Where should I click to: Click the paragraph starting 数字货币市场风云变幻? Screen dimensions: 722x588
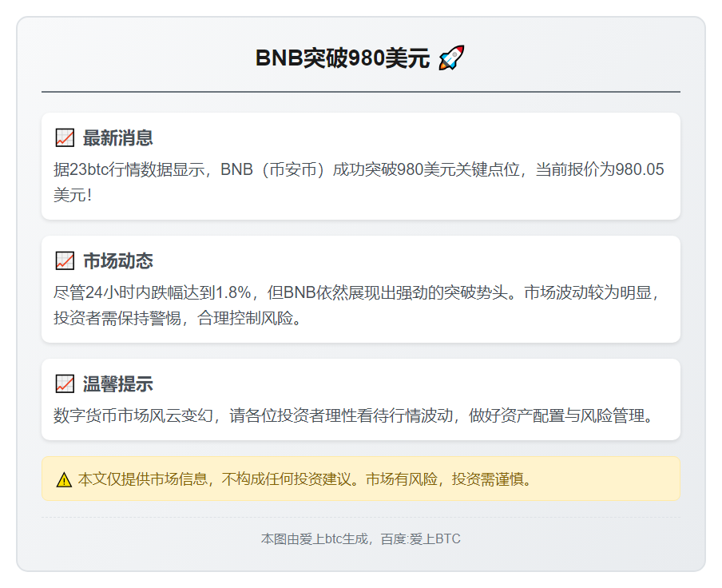pyautogui.click(x=354, y=415)
